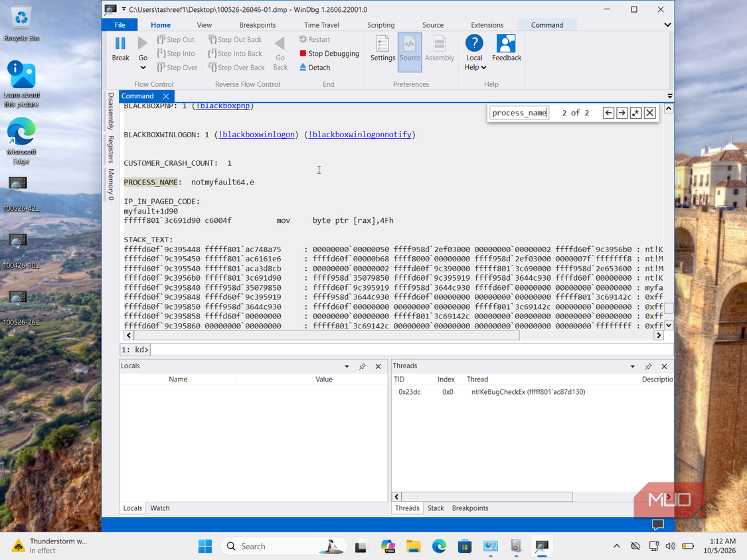747x560 pixels.
Task: Open the Settings preferences icon
Action: coord(382,48)
